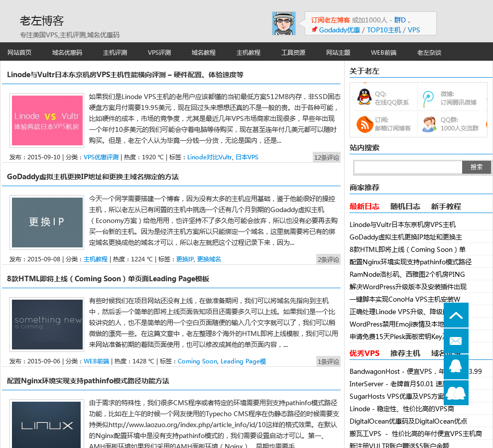Open sidebar entry 解决WordPress升级版本及安装插件出现
The height and width of the screenshot is (448, 493).
(408, 287)
